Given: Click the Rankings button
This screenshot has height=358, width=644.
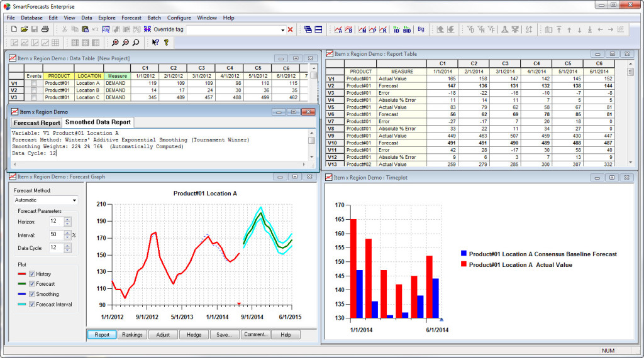Looking at the screenshot, I should click(132, 335).
